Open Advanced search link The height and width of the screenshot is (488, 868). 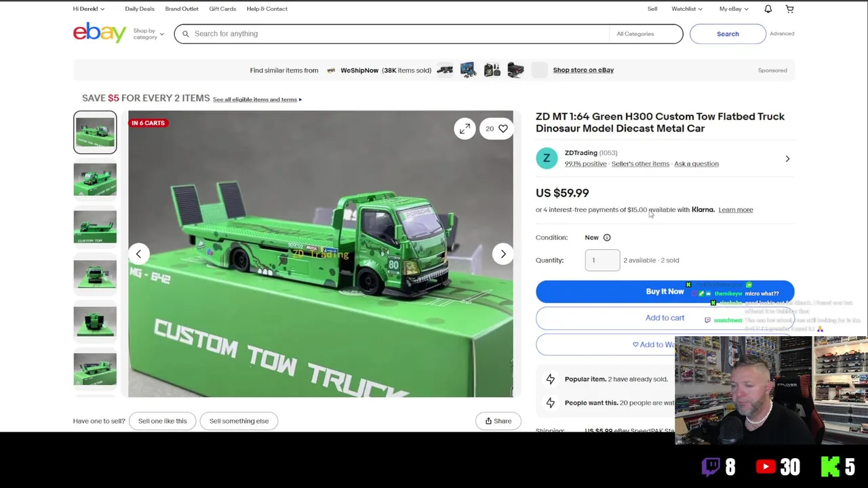782,34
